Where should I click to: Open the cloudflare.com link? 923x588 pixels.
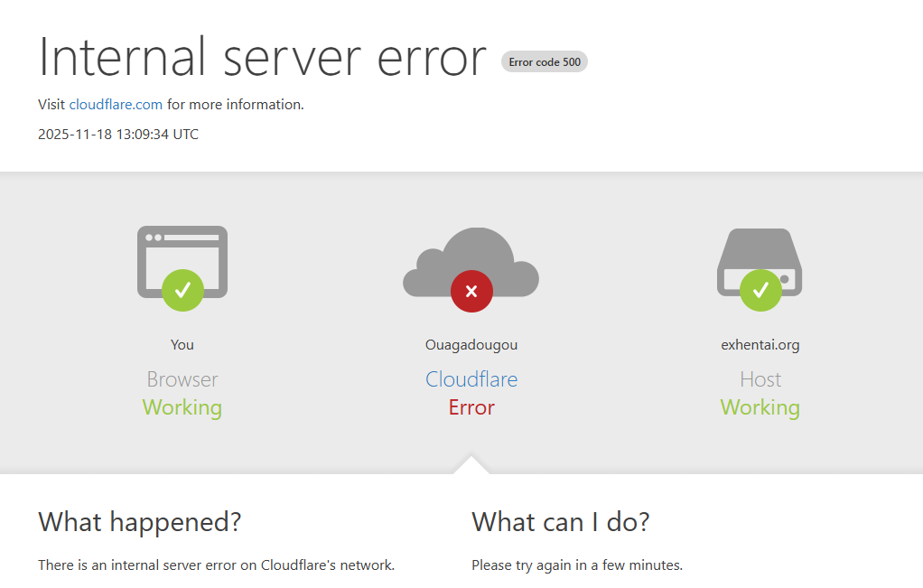(116, 105)
